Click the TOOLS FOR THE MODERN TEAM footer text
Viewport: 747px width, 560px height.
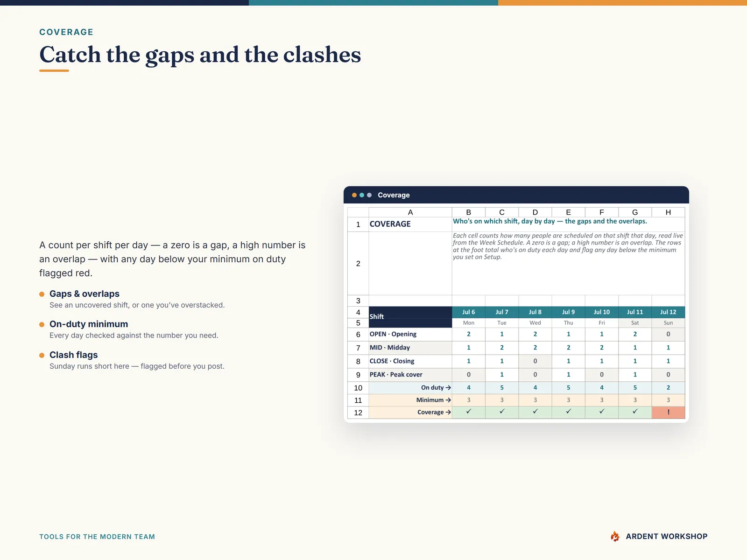97,537
